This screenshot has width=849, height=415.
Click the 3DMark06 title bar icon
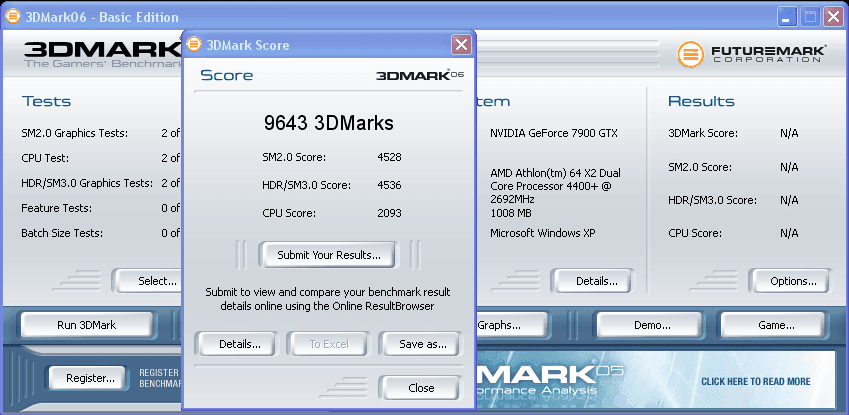click(x=13, y=16)
